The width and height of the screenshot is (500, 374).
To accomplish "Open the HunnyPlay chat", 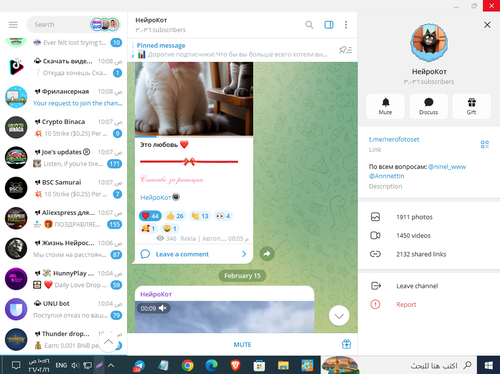I will coord(63,279).
